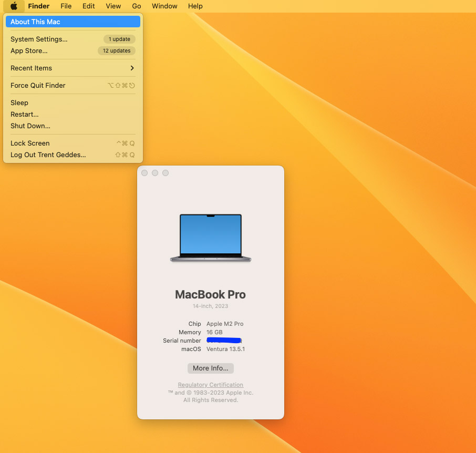476x453 pixels.
Task: Open System Settings from Apple menu
Action: (73, 39)
